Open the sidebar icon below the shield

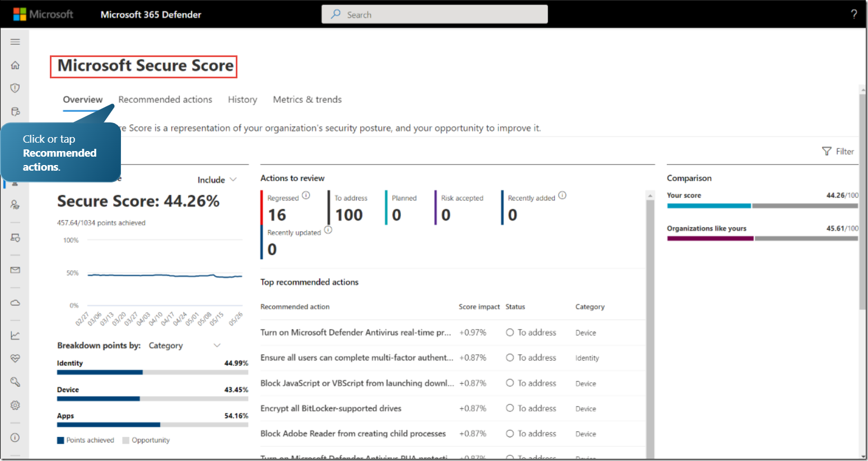click(x=15, y=111)
